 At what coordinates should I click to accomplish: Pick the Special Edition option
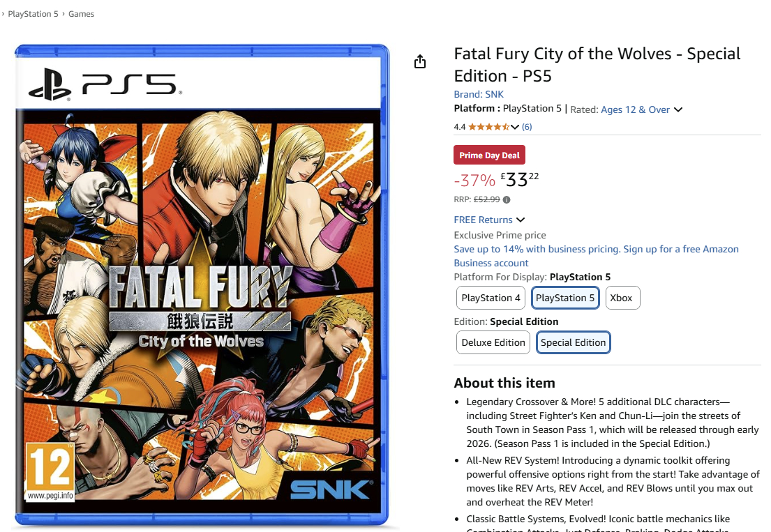tap(573, 342)
